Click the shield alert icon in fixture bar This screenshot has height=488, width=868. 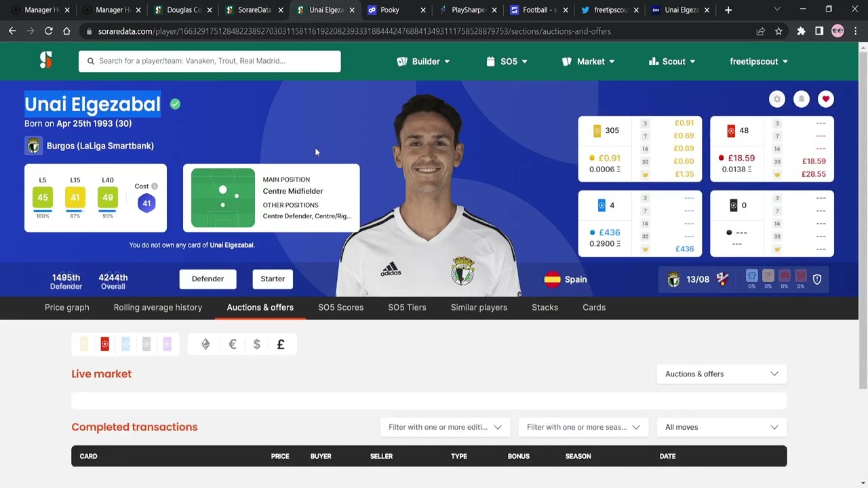[817, 279]
